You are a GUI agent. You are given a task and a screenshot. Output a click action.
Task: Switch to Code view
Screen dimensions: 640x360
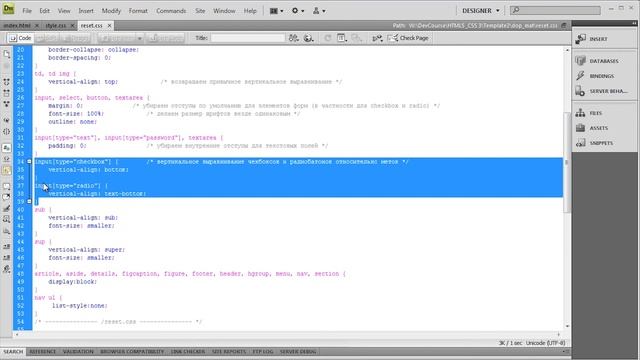pos(20,38)
